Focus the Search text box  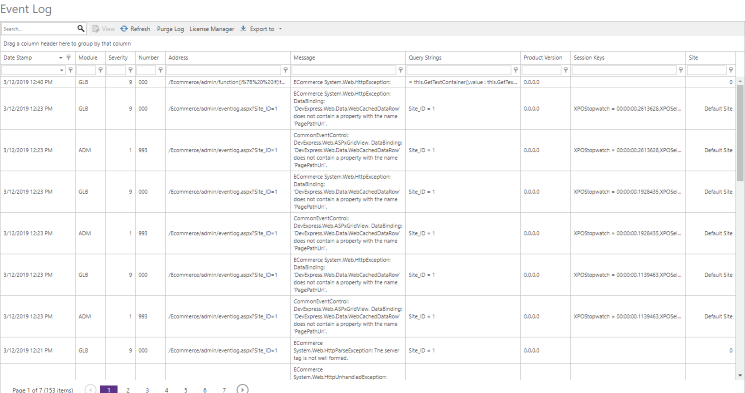pos(39,29)
